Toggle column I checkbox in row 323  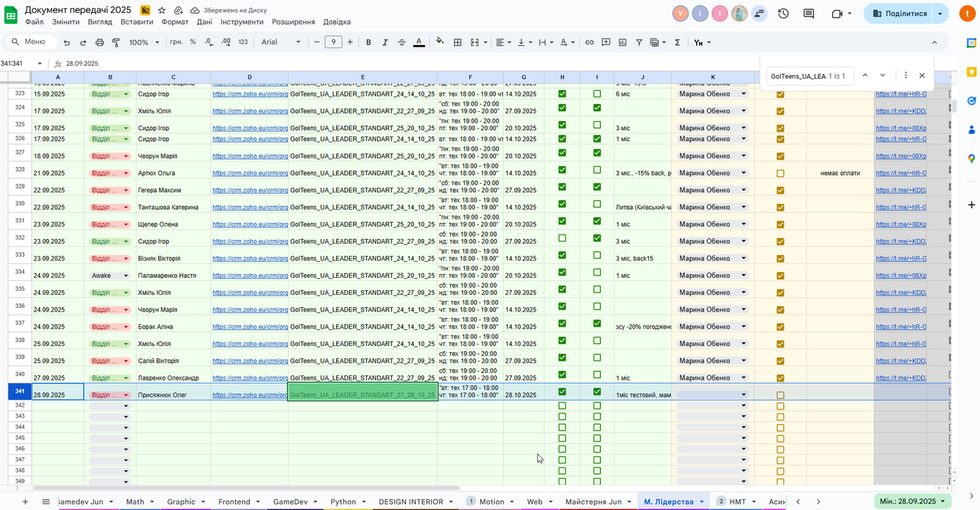click(597, 93)
